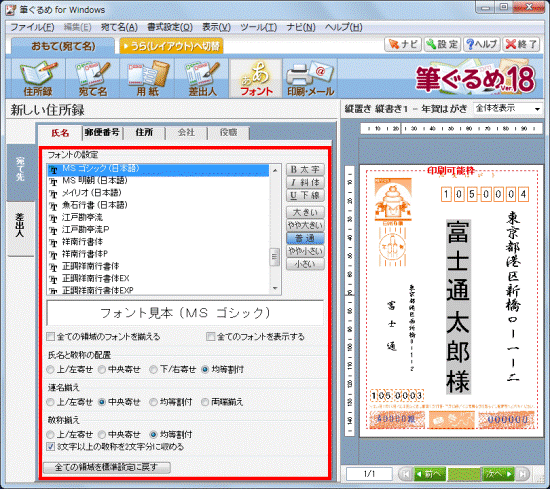Choose 祥南行書体 font

159,242
